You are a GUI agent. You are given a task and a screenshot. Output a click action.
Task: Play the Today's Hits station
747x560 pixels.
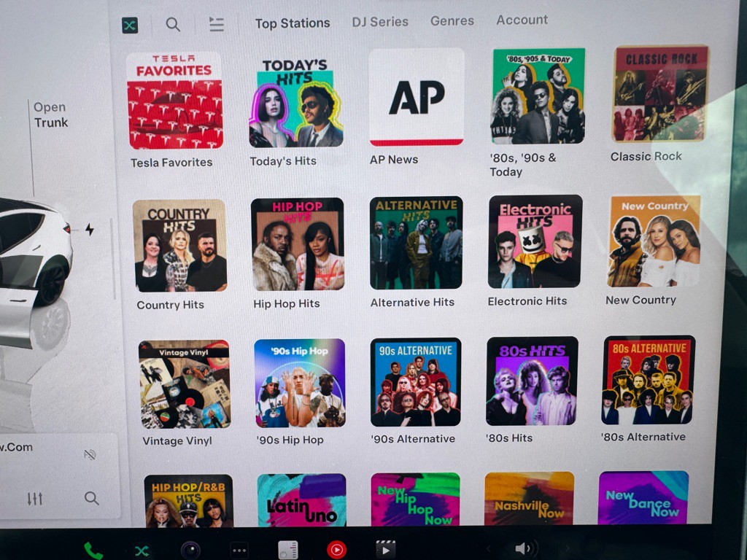point(295,101)
